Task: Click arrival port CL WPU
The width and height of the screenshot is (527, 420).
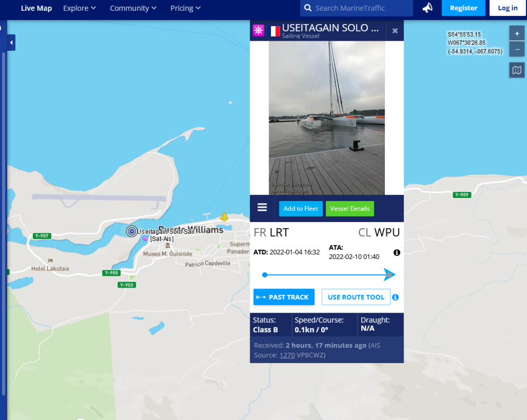Action: pyautogui.click(x=379, y=232)
